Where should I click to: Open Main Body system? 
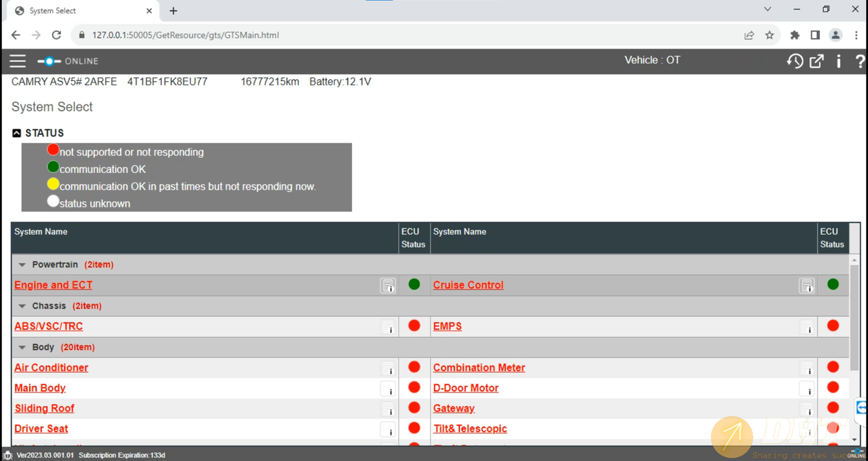pyautogui.click(x=40, y=388)
